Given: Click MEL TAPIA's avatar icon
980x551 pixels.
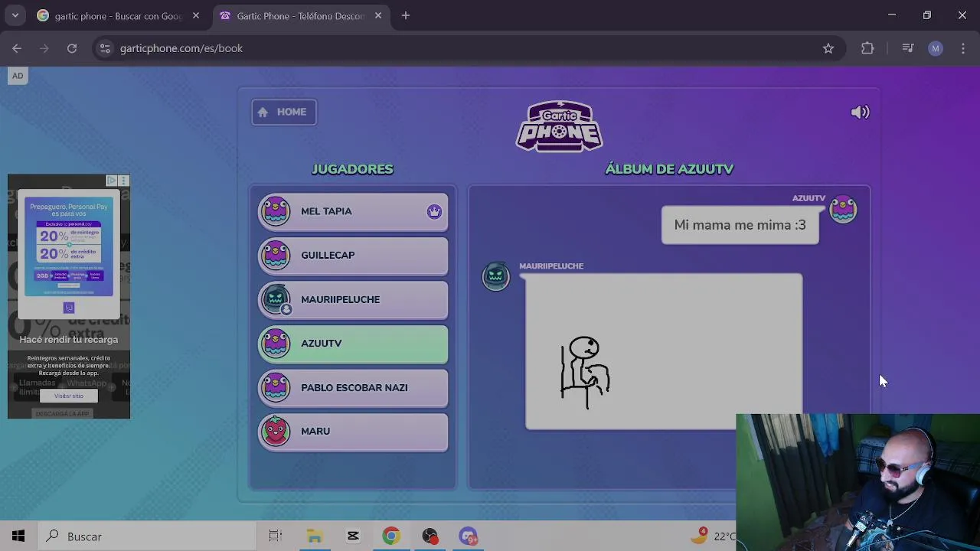Looking at the screenshot, I should click(276, 211).
